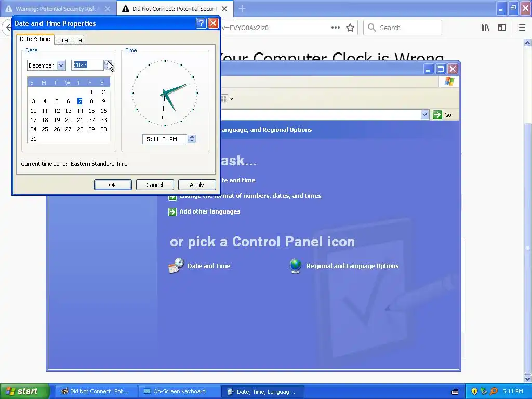This screenshot has height=399, width=532.
Task: Select day 12 in the calendar
Action: click(x=57, y=111)
